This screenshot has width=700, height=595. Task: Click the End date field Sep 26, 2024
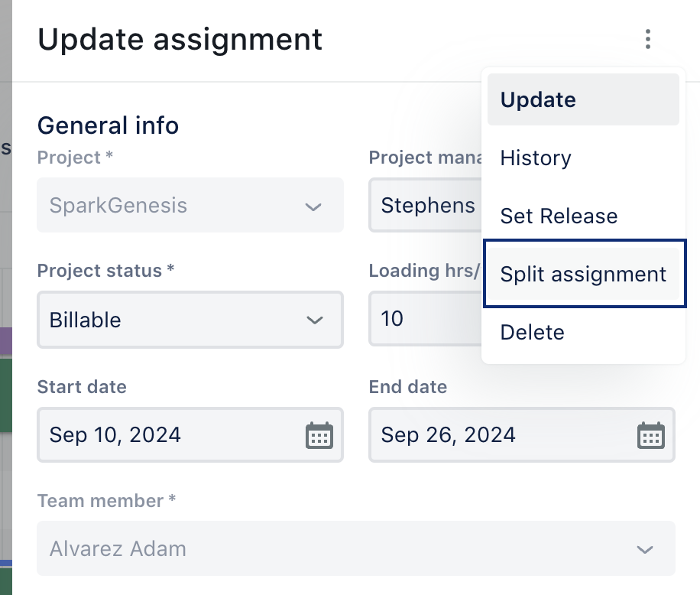[522, 434]
